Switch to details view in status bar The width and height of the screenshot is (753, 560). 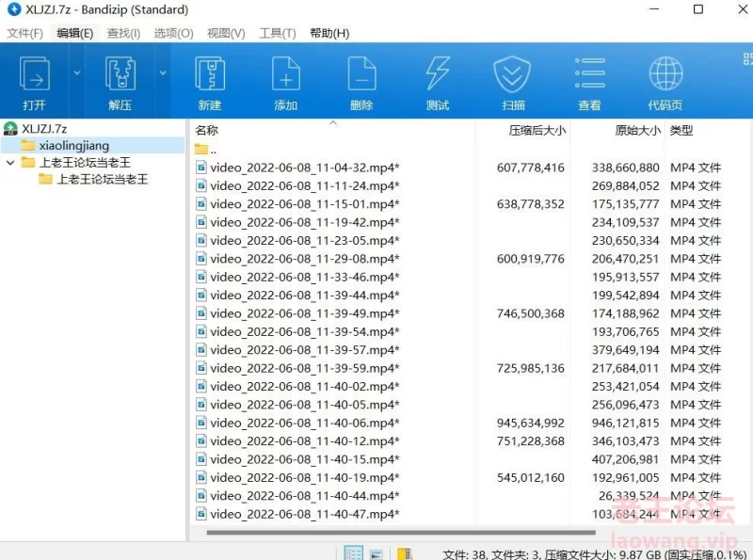pos(354,553)
